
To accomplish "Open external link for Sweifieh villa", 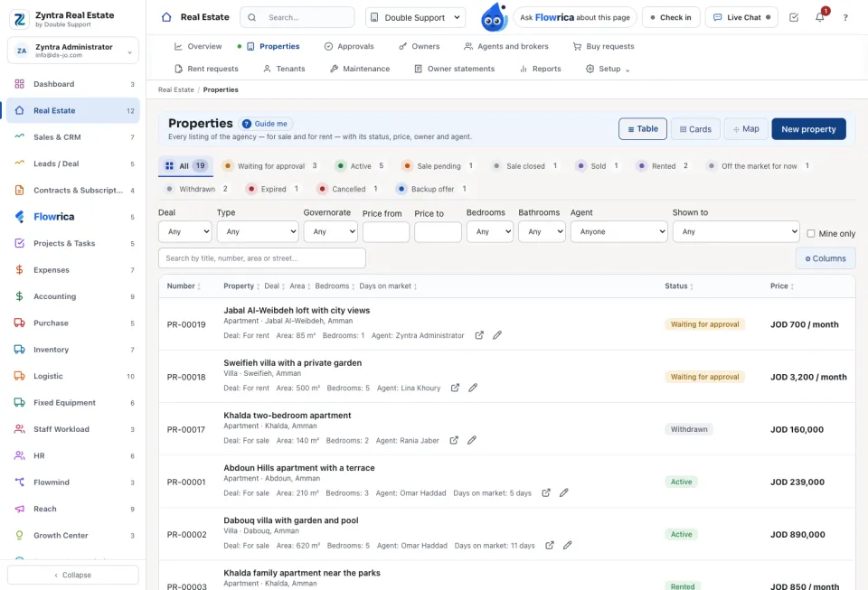I will tap(455, 388).
